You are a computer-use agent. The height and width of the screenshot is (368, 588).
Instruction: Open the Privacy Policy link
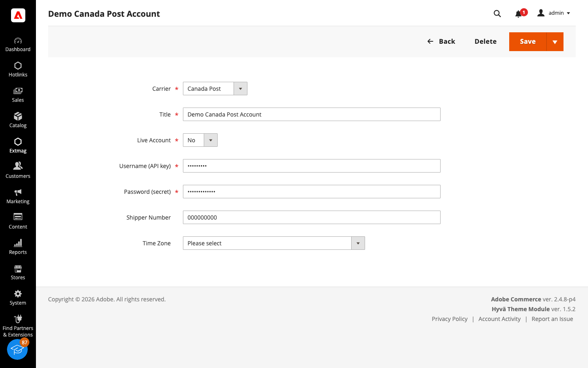(x=450, y=319)
